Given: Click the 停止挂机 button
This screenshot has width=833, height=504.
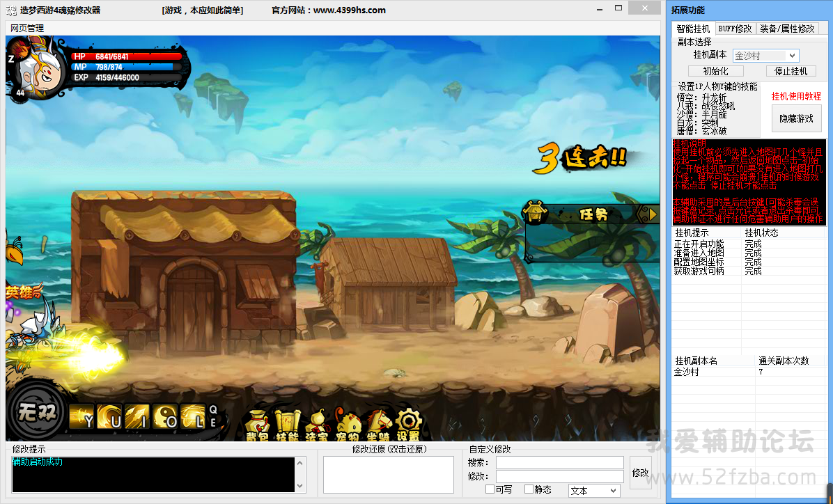Looking at the screenshot, I should (x=791, y=71).
